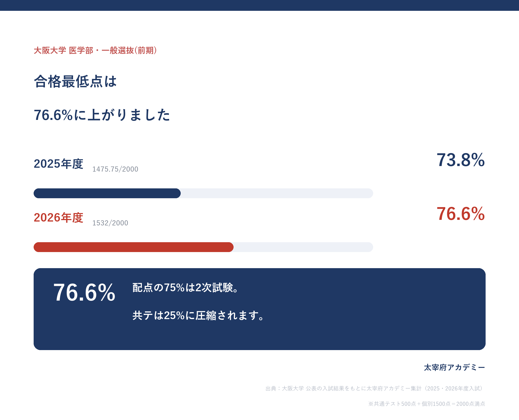519x420 pixels.
Task: Click the headline 76.6%に上がりました
Action: pos(102,115)
